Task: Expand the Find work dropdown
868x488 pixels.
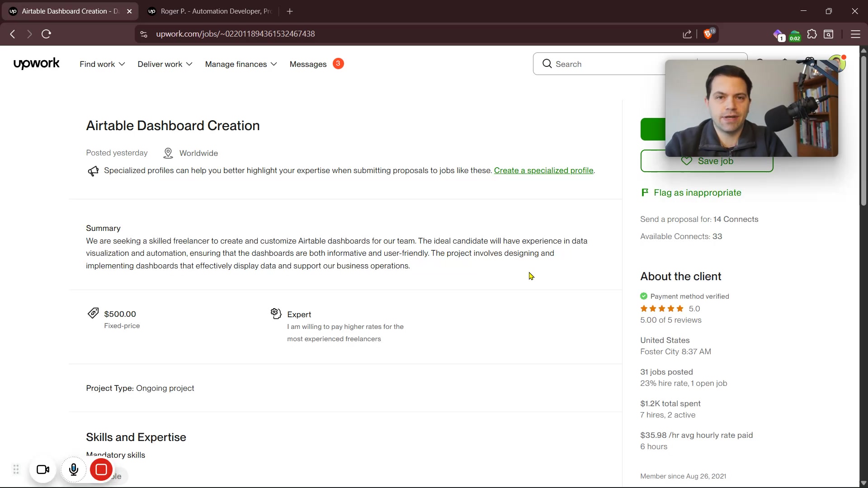Action: [102, 64]
